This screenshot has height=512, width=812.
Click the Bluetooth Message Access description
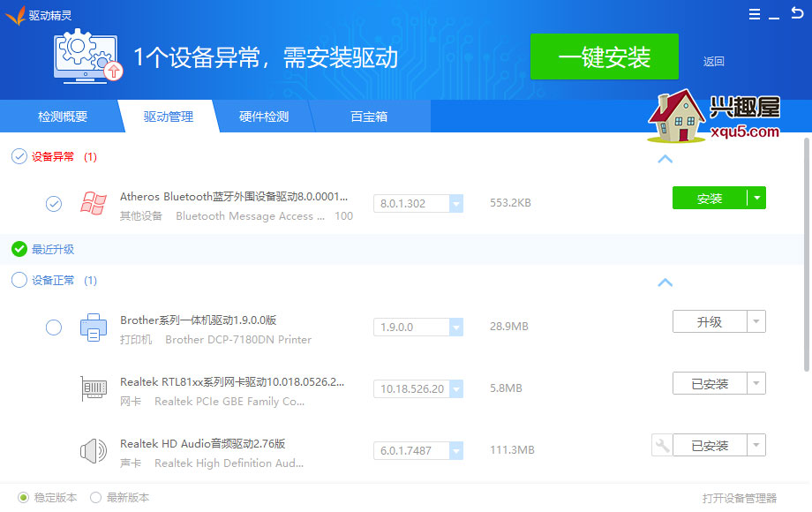pos(251,216)
